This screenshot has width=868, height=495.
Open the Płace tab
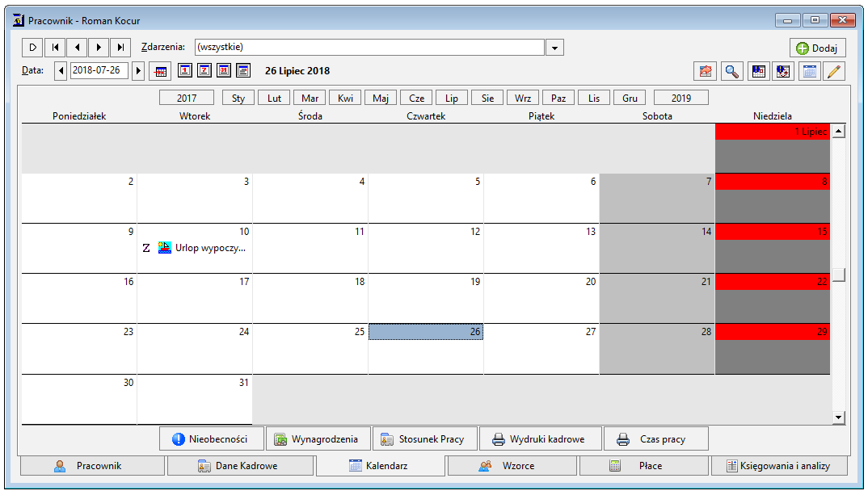click(x=644, y=466)
